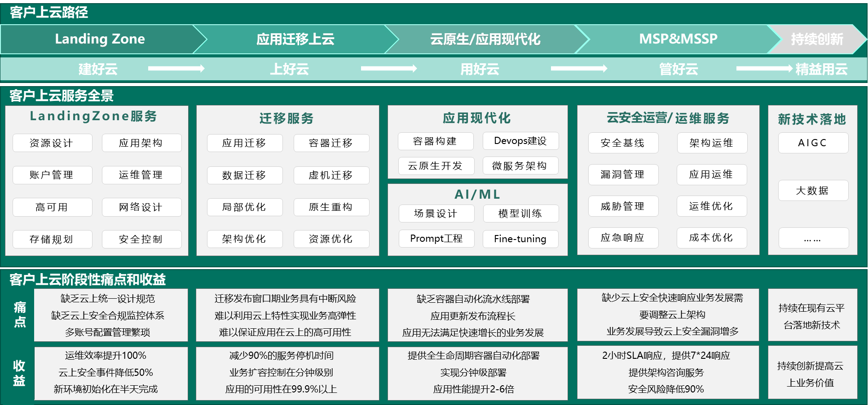Click the 云安全运营/运维服务 heading
Screen dimensions: 868x405
[x=668, y=118]
